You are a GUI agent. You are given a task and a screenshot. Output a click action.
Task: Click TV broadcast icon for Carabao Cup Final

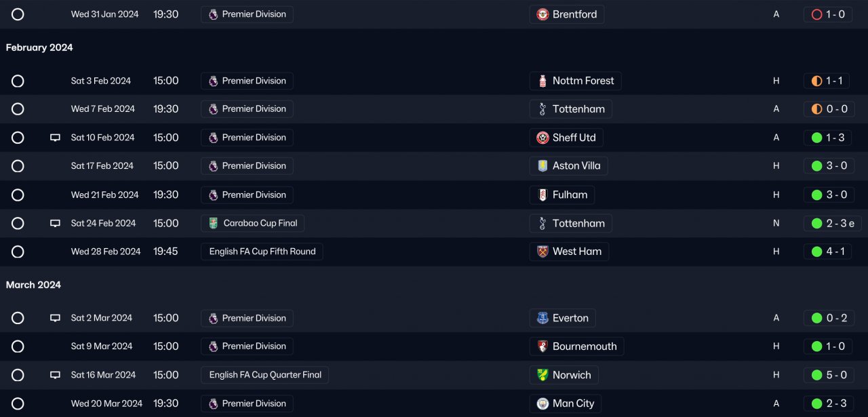pos(56,223)
